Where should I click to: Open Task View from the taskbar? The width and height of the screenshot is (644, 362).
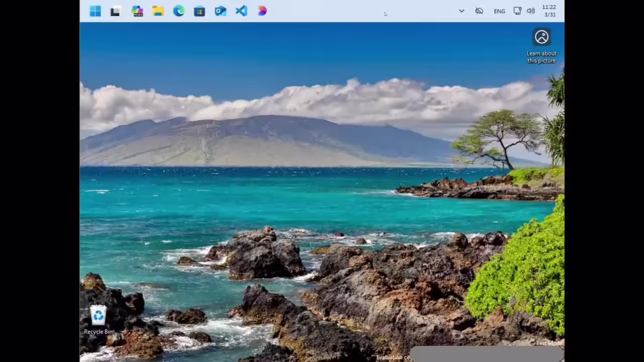[x=115, y=11]
